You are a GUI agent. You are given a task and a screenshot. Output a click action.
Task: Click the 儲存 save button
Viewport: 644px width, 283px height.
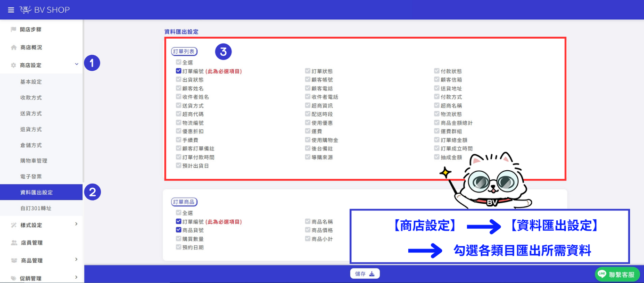(365, 274)
